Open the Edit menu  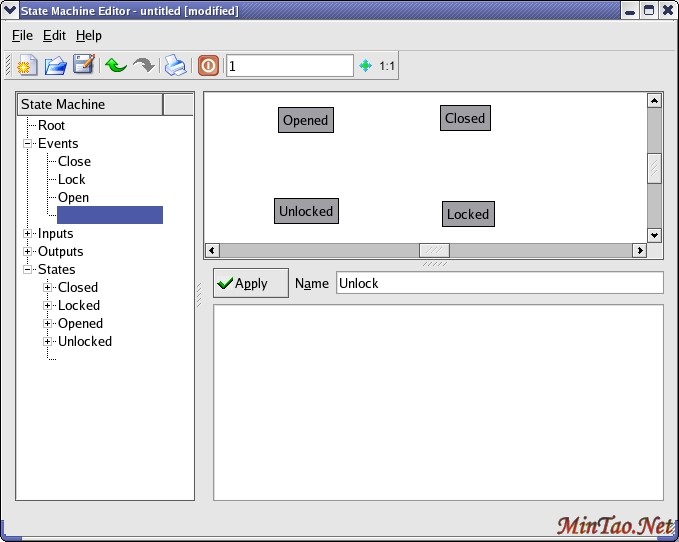[x=54, y=35]
